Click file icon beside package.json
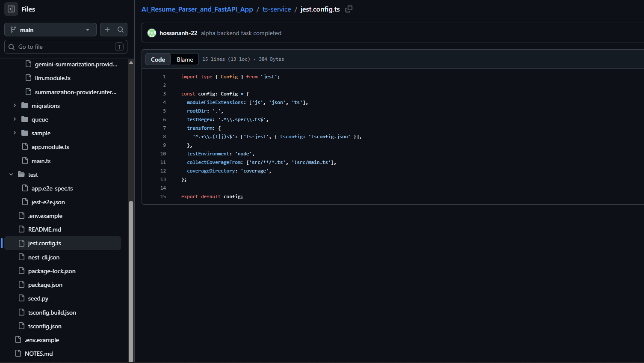This screenshot has width=644, height=363. click(21, 284)
